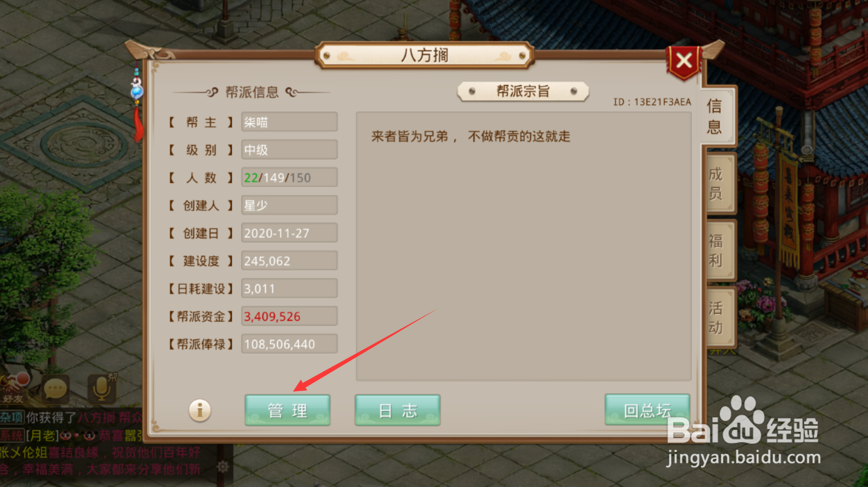Viewport: 868px width, 487px height.
Task: Open the voice microphone icon
Action: pyautogui.click(x=102, y=388)
